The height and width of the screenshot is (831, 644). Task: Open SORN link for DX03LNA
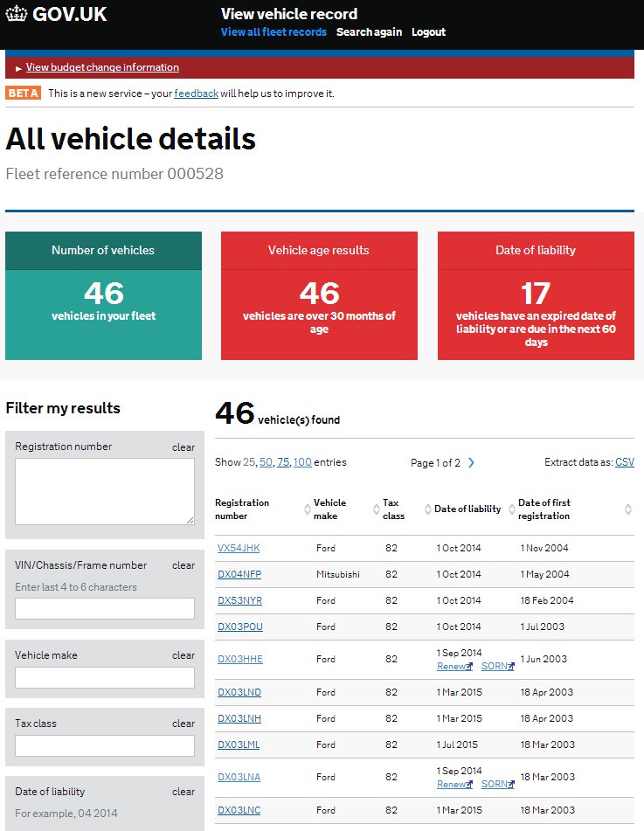click(498, 785)
